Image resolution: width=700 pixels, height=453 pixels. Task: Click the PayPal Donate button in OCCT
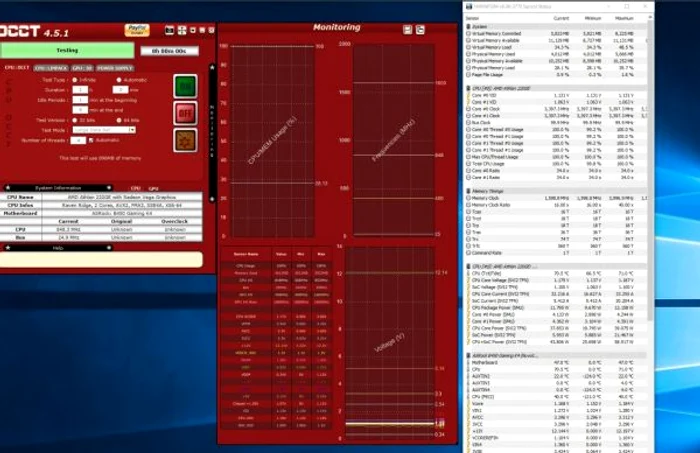coord(137,29)
